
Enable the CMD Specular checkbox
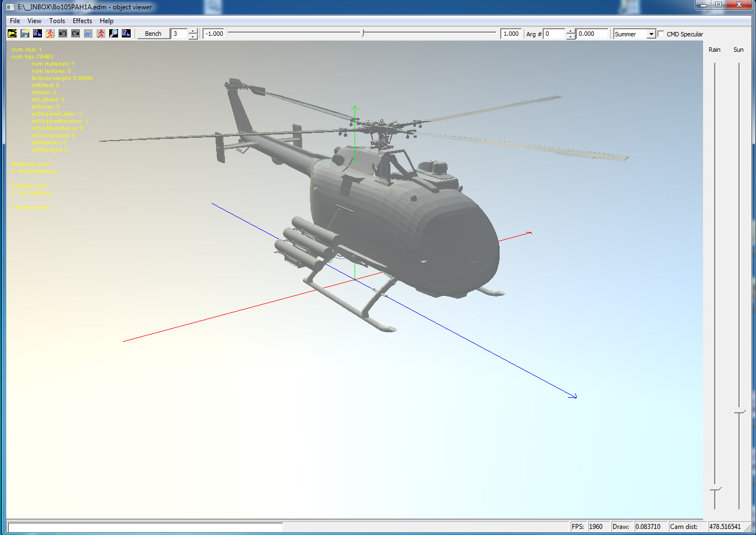click(x=661, y=34)
